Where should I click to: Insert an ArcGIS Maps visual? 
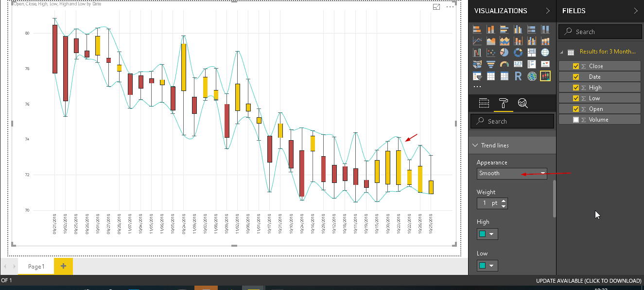click(532, 76)
